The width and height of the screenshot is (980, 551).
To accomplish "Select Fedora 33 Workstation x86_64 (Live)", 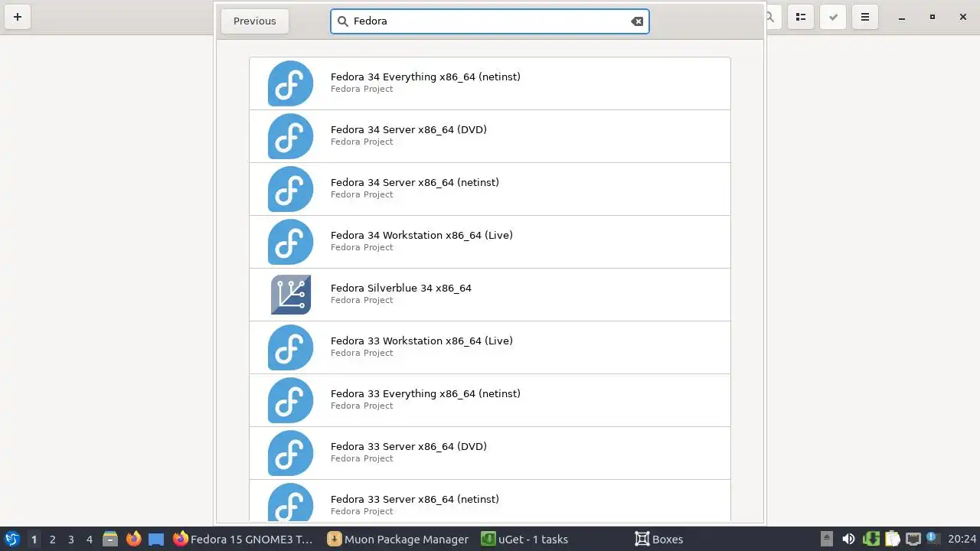I will click(490, 347).
